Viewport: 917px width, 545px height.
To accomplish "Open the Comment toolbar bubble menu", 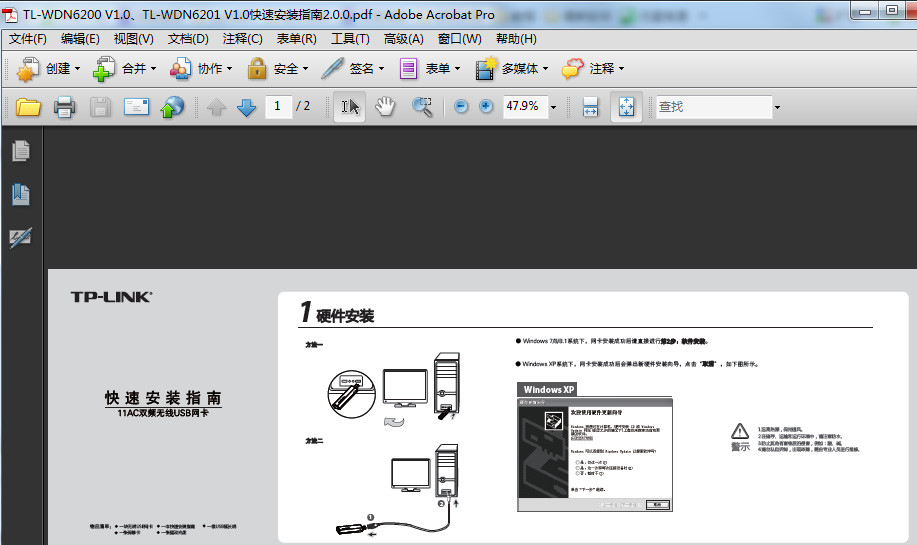I will 592,68.
